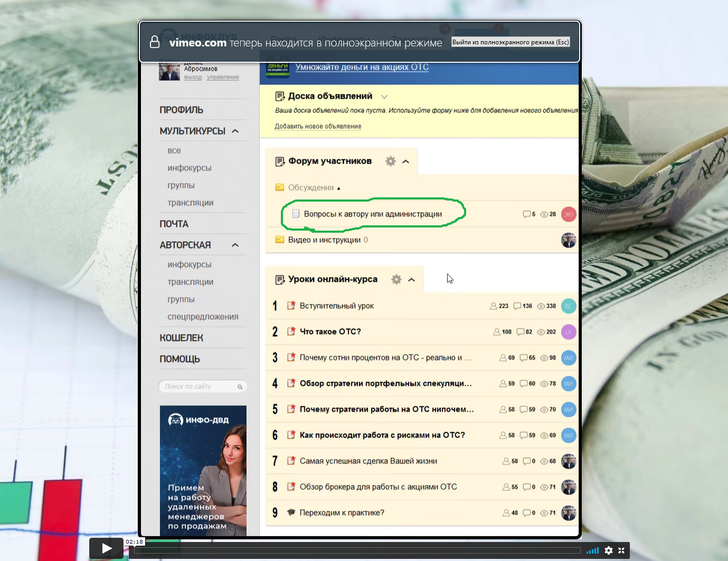Expand the Доска объявлений chevron

pos(384,97)
